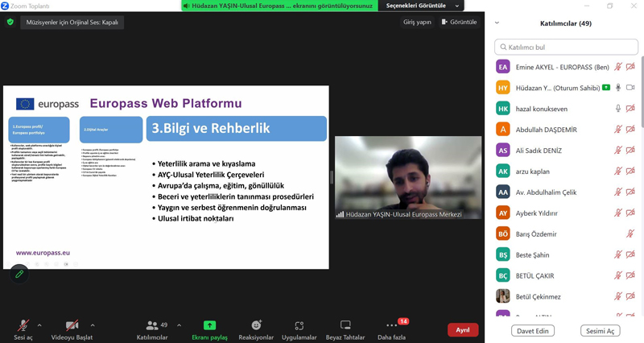
Task: Select arzu kaplan in participants
Action: pyautogui.click(x=566, y=171)
